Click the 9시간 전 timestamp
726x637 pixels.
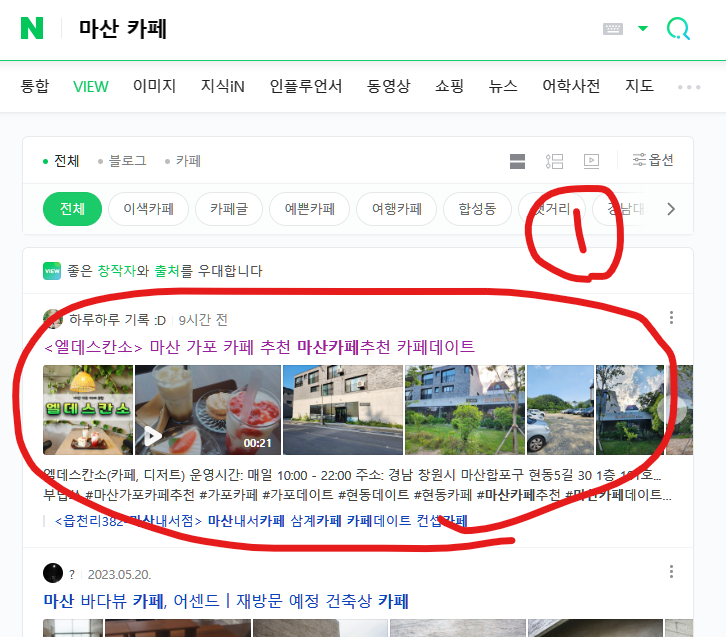pyautogui.click(x=203, y=320)
